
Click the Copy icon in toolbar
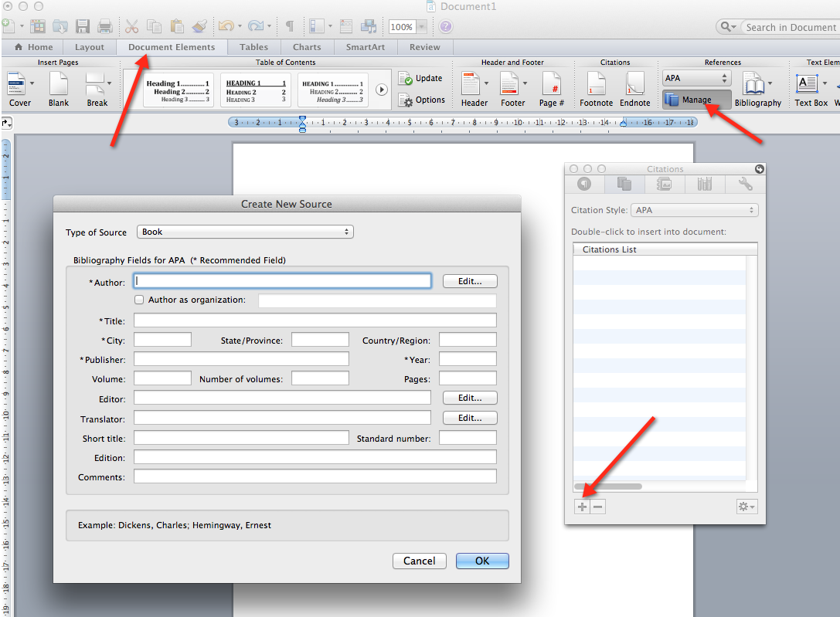(x=155, y=26)
